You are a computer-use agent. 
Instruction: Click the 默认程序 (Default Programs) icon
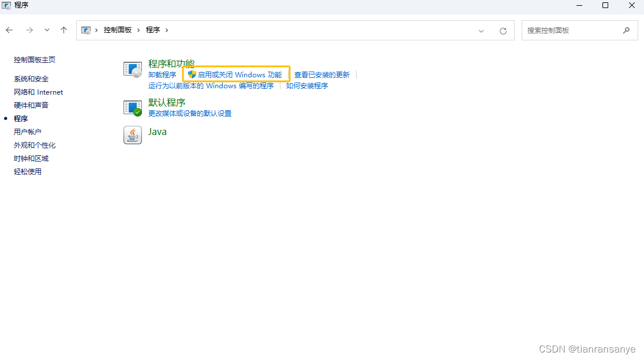[x=132, y=107]
